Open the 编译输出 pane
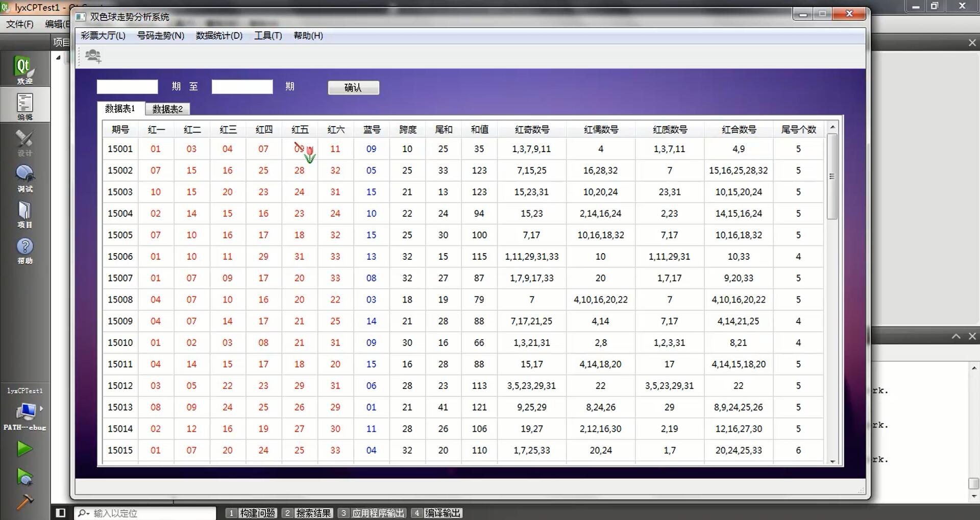Viewport: 980px width, 520px height. (x=436, y=513)
